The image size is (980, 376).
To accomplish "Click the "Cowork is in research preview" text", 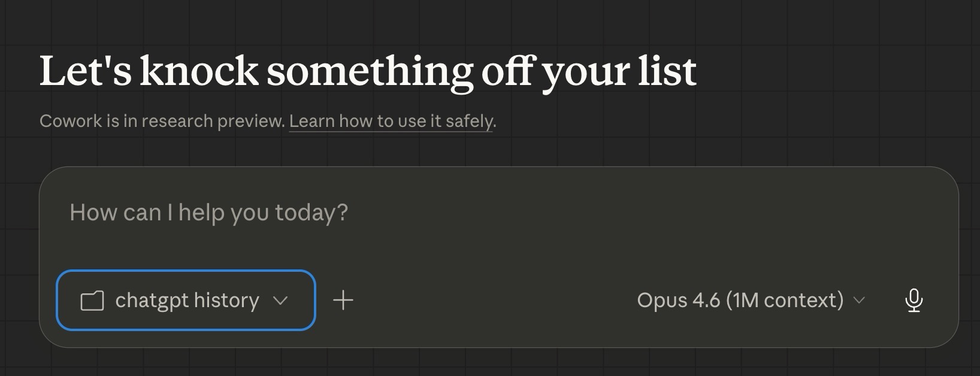I will 162,121.
